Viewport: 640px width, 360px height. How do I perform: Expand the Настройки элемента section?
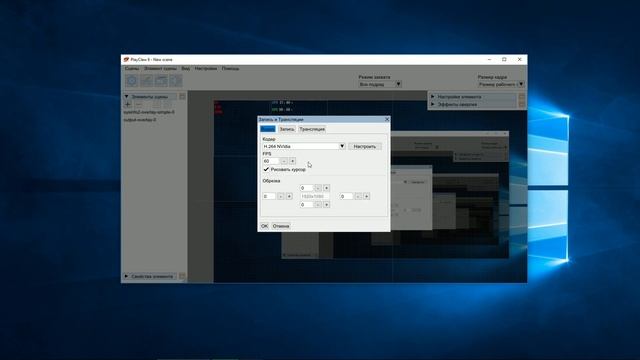(433, 97)
